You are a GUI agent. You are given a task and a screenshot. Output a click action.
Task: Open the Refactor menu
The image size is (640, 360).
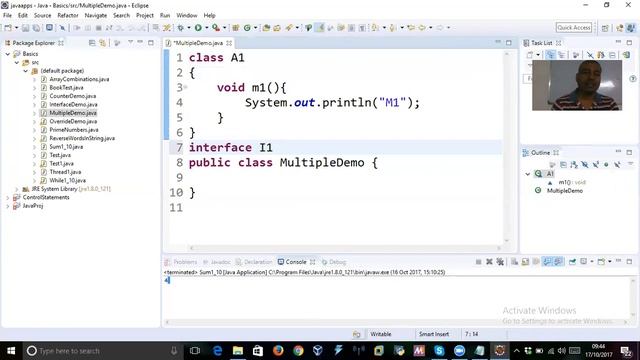pos(68,16)
